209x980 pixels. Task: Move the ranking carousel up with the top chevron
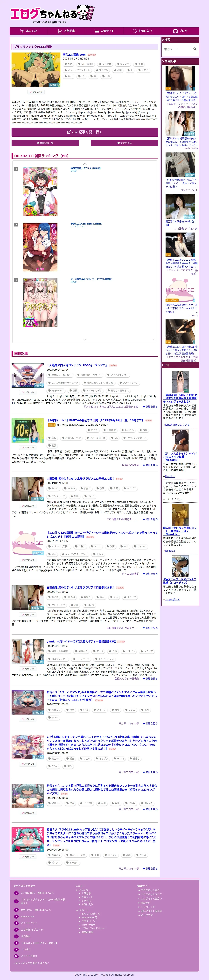(x=85, y=164)
